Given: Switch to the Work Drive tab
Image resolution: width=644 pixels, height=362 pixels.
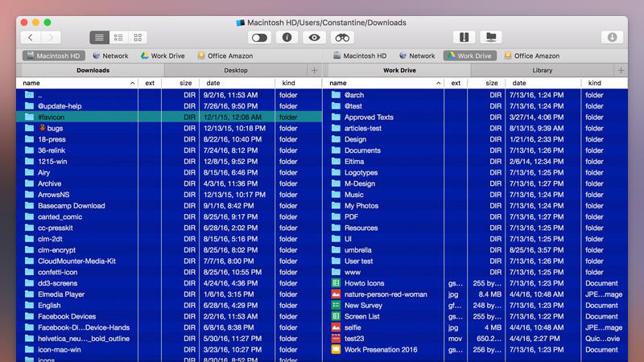Looking at the screenshot, I should click(399, 70).
